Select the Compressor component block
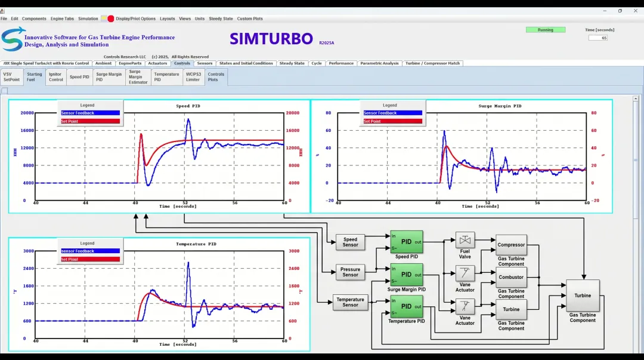 [x=511, y=245]
